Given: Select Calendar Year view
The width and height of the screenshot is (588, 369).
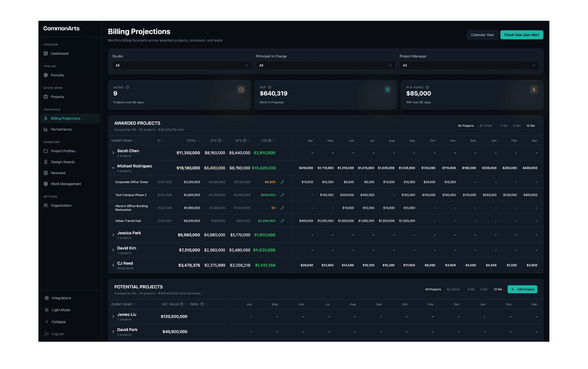Looking at the screenshot, I should point(482,35).
